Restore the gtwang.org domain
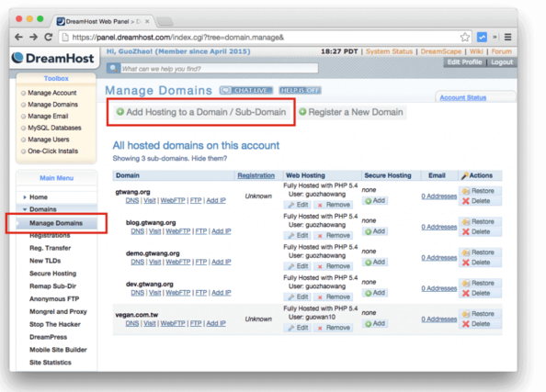Image resolution: width=546 pixels, height=392 pixels. (x=479, y=191)
